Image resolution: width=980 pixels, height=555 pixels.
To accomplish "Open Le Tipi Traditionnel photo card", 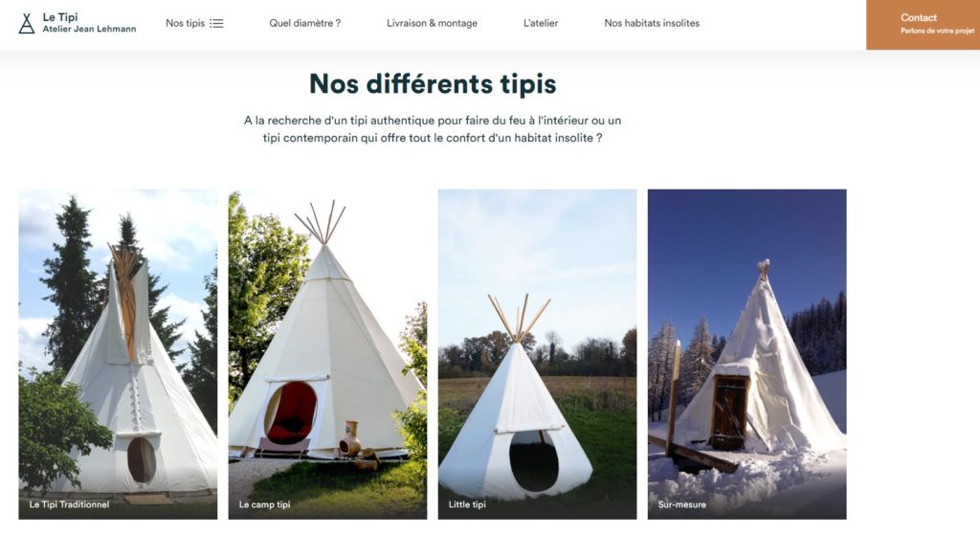I will click(118, 354).
